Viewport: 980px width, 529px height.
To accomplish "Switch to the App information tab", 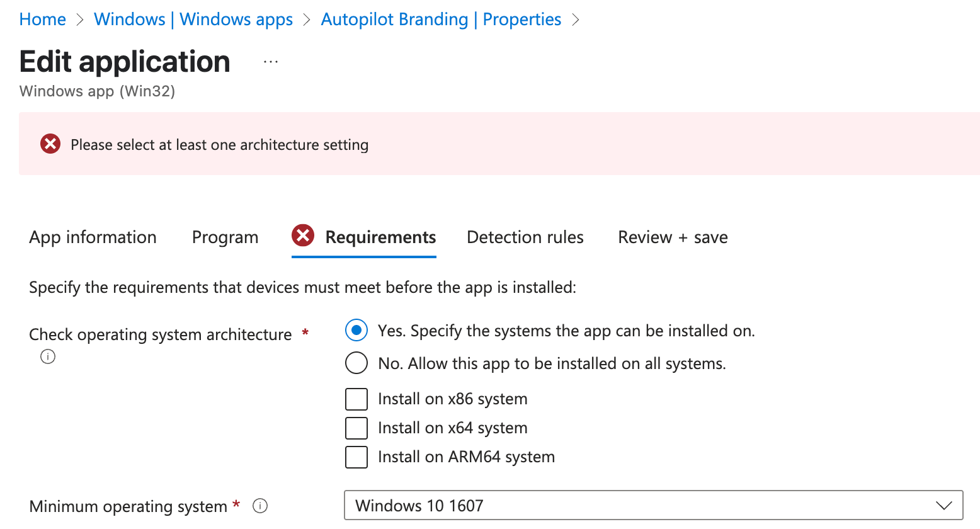I will click(93, 237).
